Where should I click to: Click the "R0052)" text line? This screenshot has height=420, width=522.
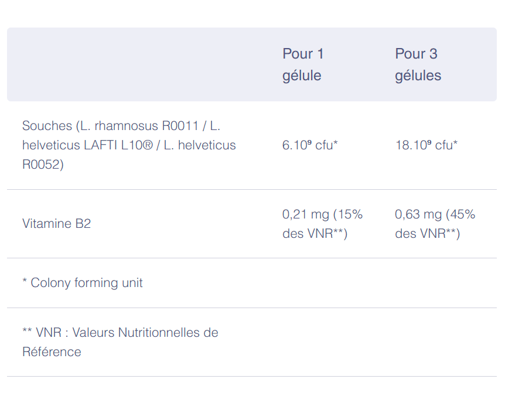(x=43, y=165)
